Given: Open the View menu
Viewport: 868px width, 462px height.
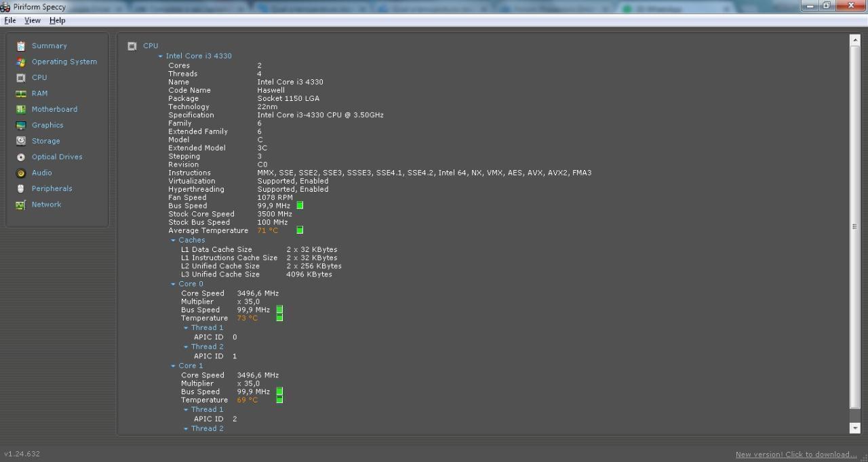Looking at the screenshot, I should pyautogui.click(x=33, y=20).
